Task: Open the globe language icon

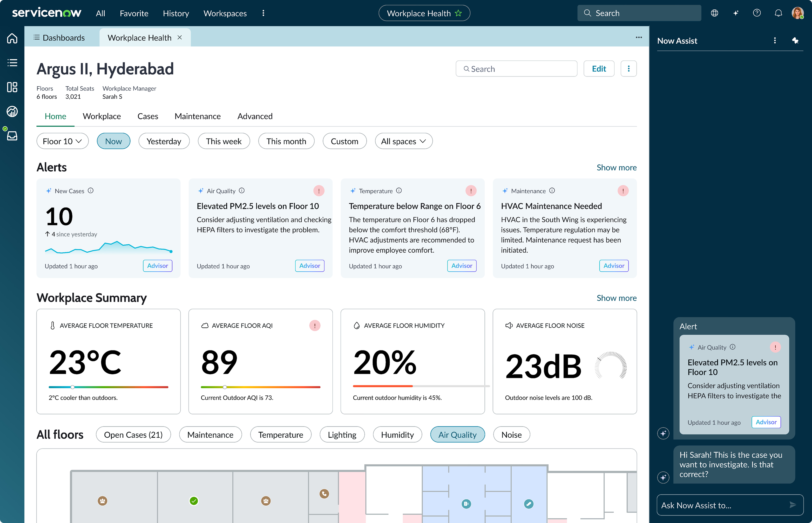Action: (x=714, y=13)
